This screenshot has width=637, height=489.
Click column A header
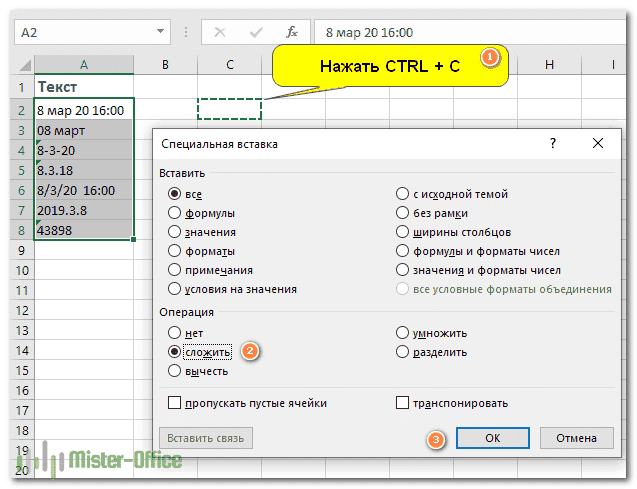coord(83,65)
